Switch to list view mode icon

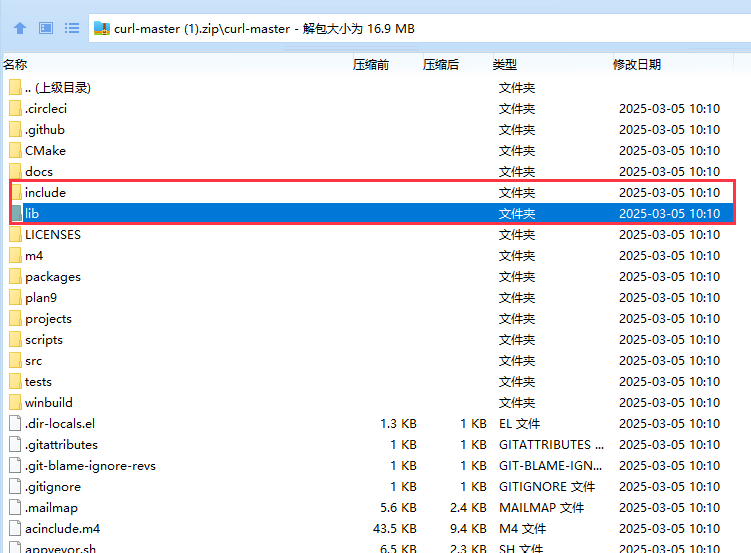point(72,28)
